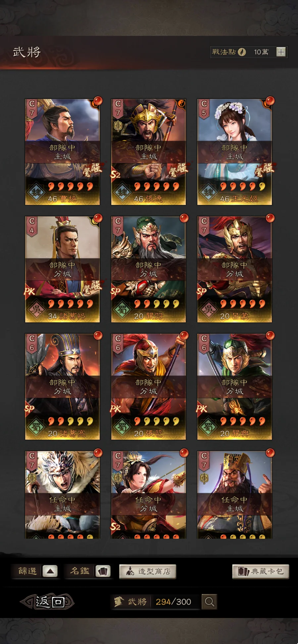Click the 吳 faction badge on 呂蒙
Viewport: 298px width, 644px height.
(208, 309)
